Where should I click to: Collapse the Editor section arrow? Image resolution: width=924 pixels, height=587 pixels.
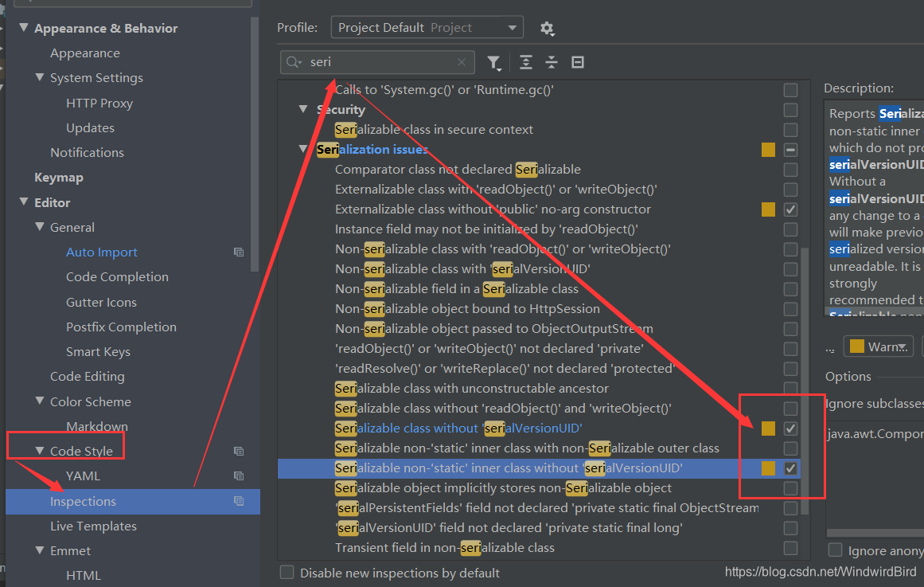(x=24, y=202)
